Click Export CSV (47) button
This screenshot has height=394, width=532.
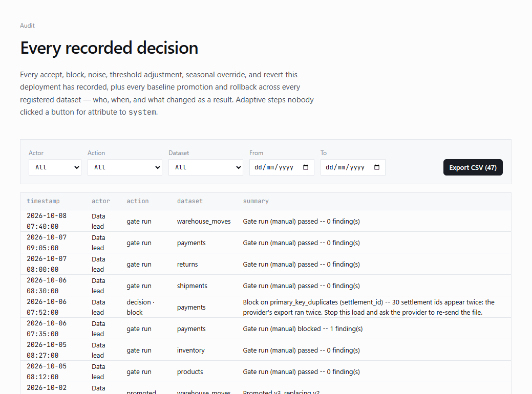click(x=473, y=167)
